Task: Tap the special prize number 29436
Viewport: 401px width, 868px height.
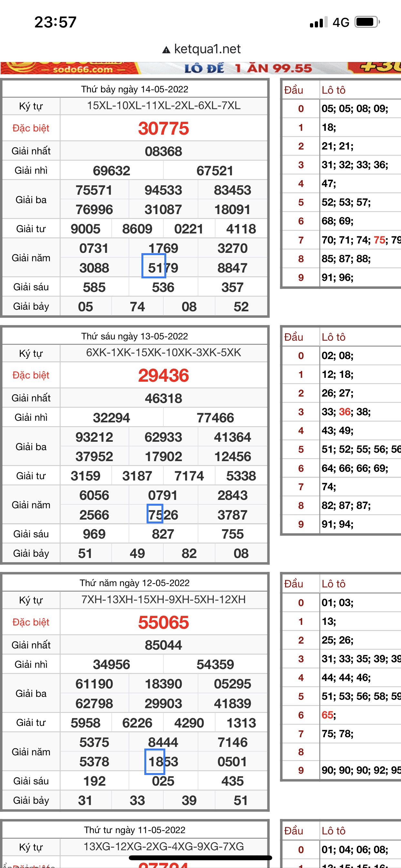Action: (x=163, y=375)
